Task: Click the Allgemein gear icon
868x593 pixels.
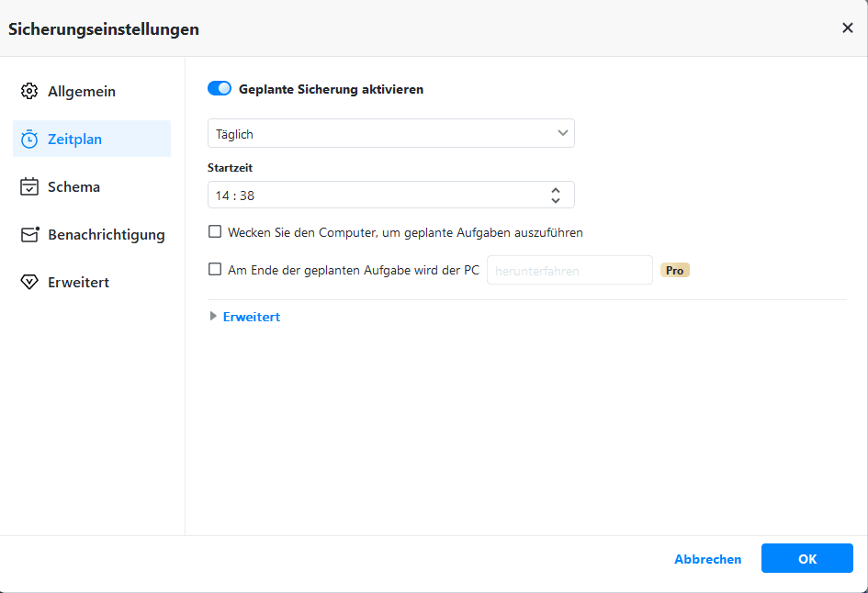Action: pyautogui.click(x=29, y=92)
